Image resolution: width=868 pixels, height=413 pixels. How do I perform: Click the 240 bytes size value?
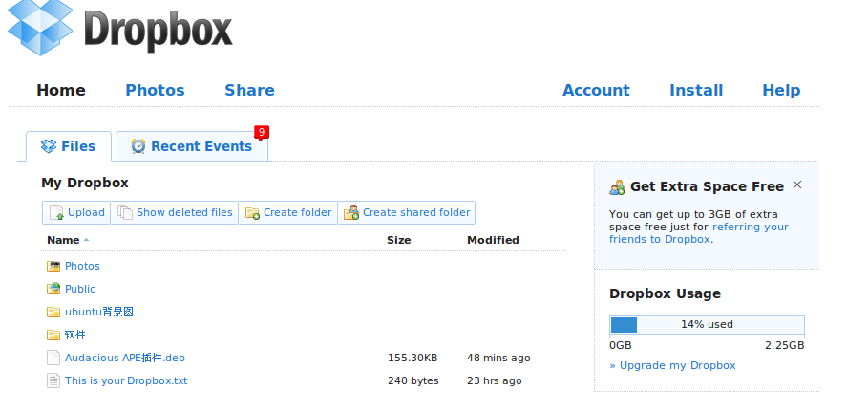tap(413, 380)
